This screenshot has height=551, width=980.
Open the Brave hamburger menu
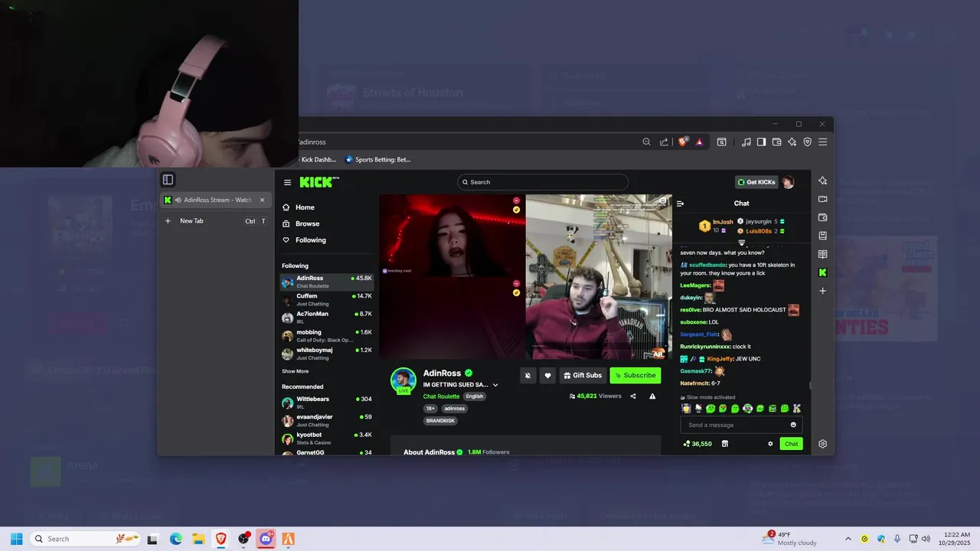[822, 142]
